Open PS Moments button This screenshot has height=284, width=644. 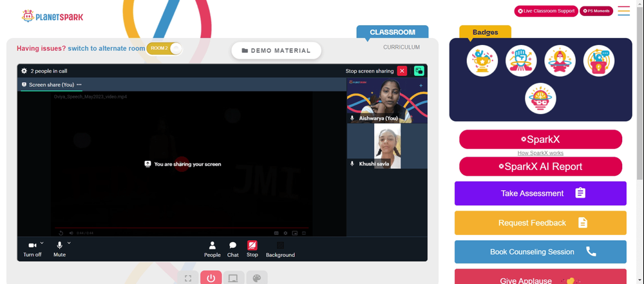coord(596,11)
